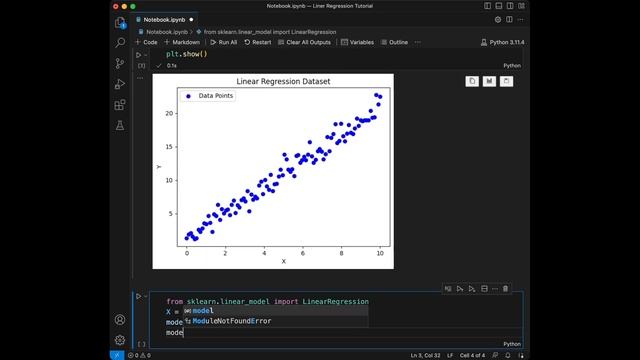
Task: Add a new Code cell
Action: tap(146, 42)
